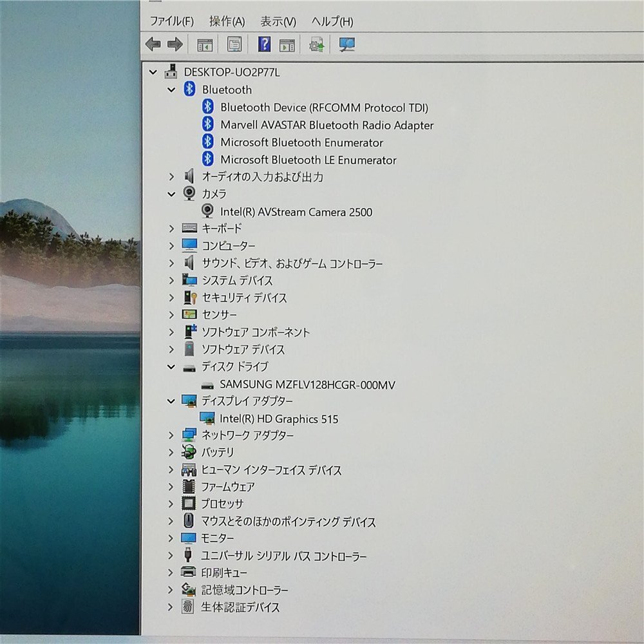Image resolution: width=644 pixels, height=644 pixels.
Task: Click the Update driver toolbar icon
Action: (316, 44)
